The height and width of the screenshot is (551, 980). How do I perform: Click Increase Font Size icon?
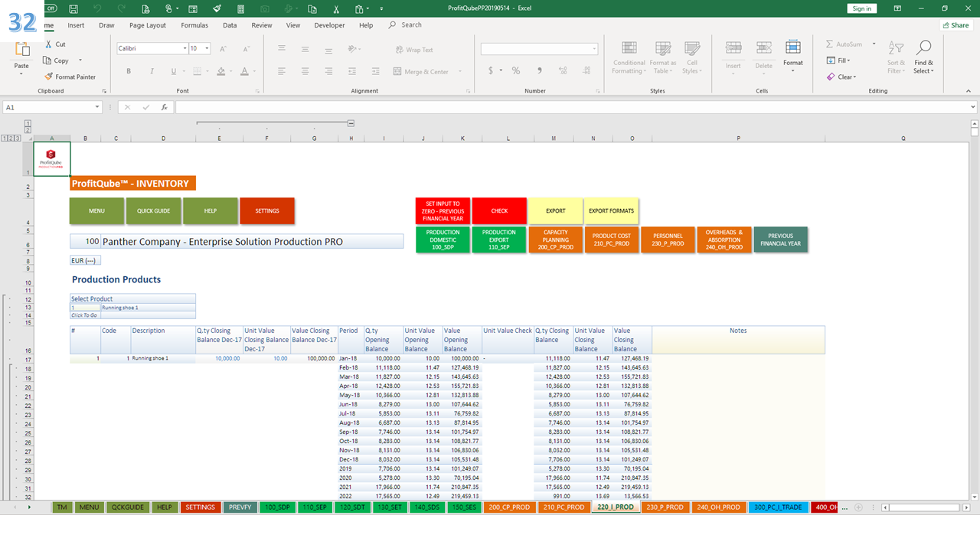pyautogui.click(x=224, y=48)
